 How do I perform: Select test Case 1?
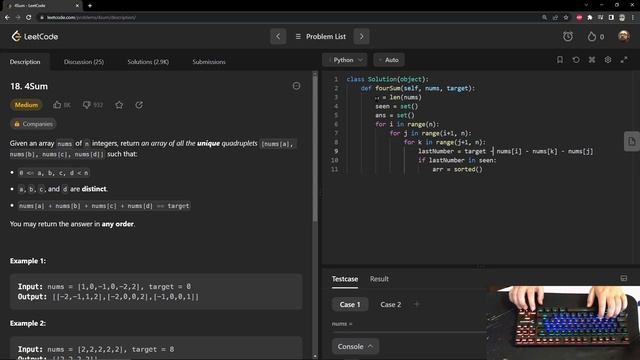point(350,304)
